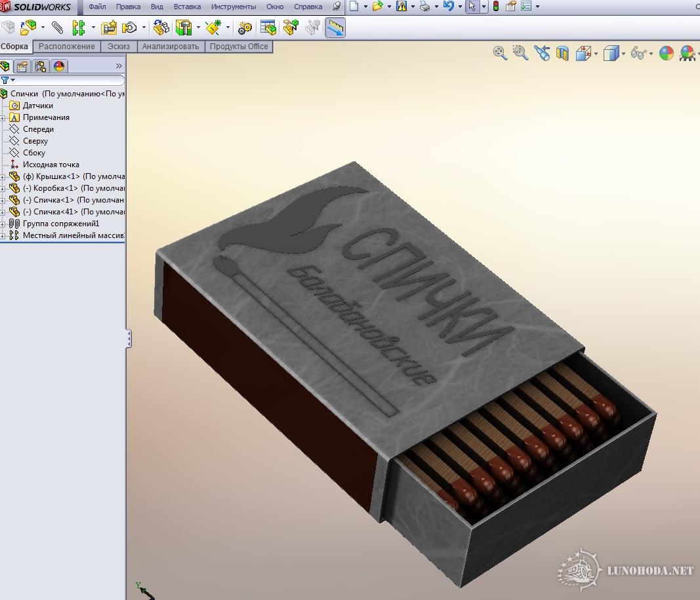Toggle the Select arrow cursor tool

coord(470,7)
